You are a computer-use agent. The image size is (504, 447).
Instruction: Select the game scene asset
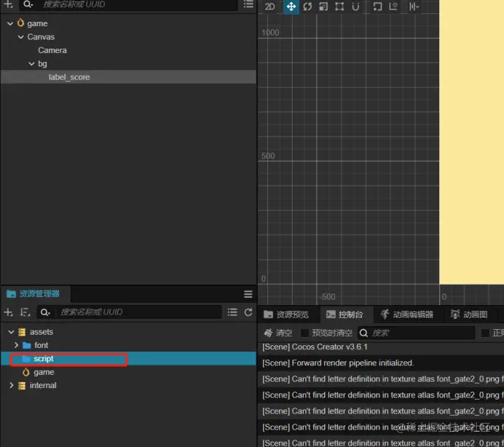pos(44,372)
